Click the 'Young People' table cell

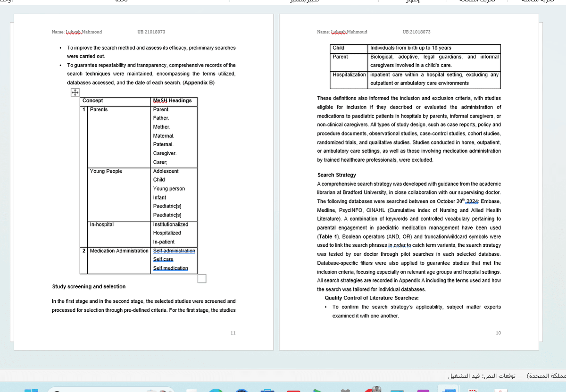[x=106, y=171]
